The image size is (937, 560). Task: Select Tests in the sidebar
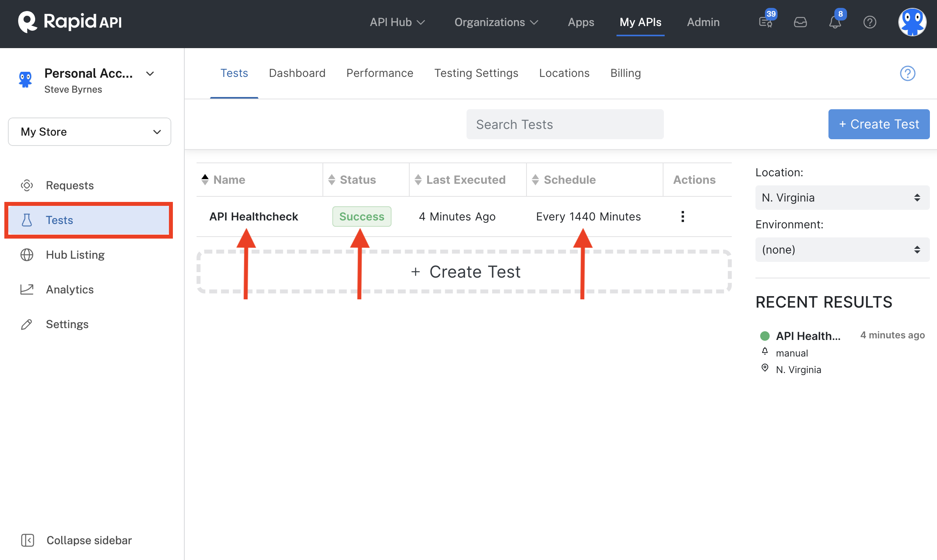click(89, 220)
